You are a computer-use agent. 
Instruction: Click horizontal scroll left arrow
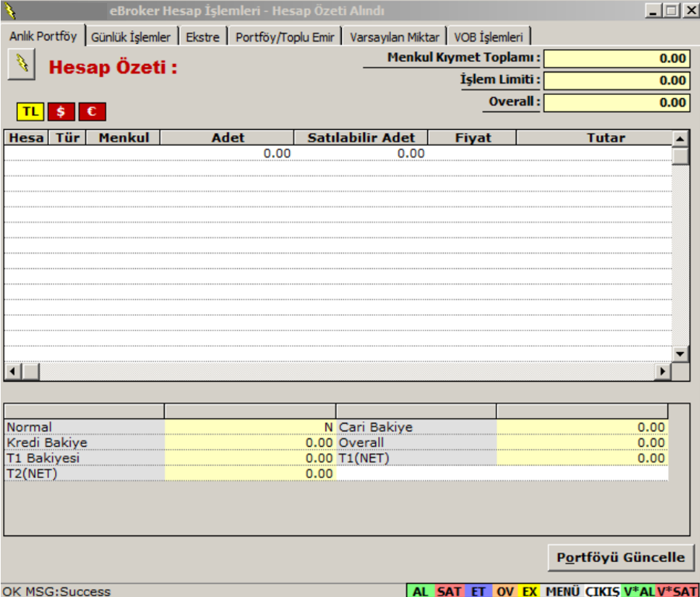tap(13, 371)
